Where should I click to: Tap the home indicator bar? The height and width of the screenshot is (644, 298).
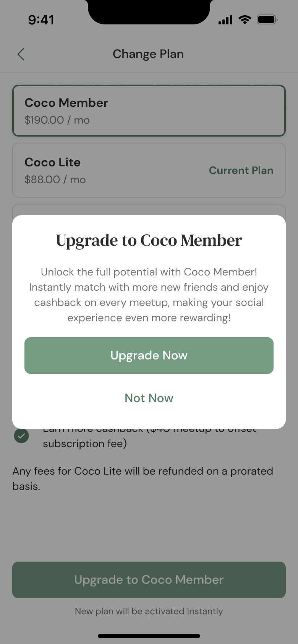[149, 636]
